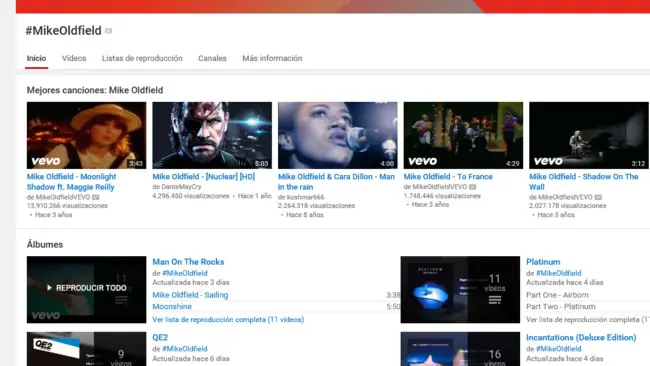Play the Nuclear HD video thumbnail
The image size is (650, 366).
pos(212,136)
